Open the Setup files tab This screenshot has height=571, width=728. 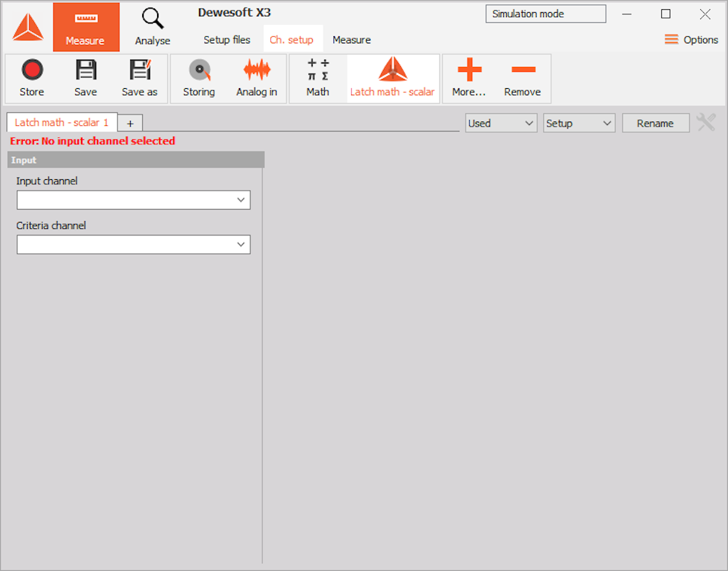pyautogui.click(x=227, y=40)
